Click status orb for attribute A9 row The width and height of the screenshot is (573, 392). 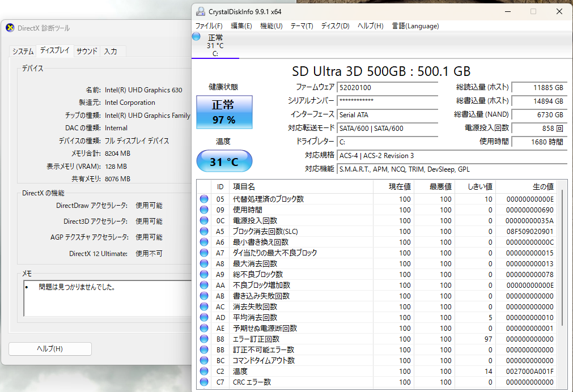point(204,274)
